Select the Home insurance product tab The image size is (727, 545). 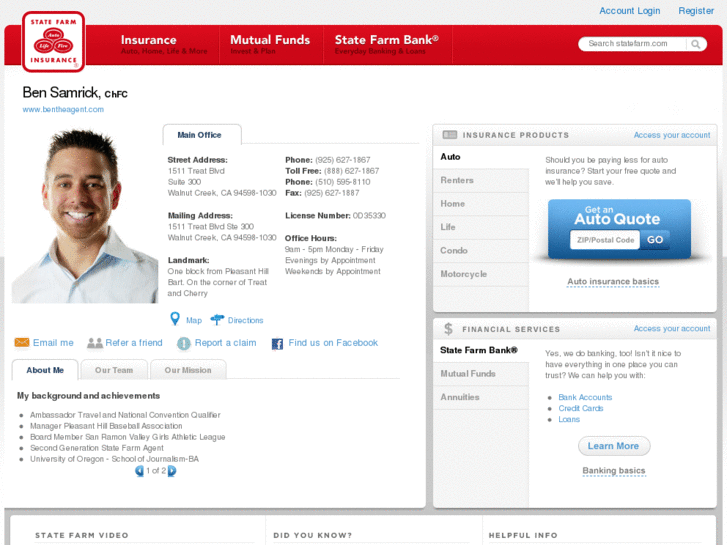[481, 204]
